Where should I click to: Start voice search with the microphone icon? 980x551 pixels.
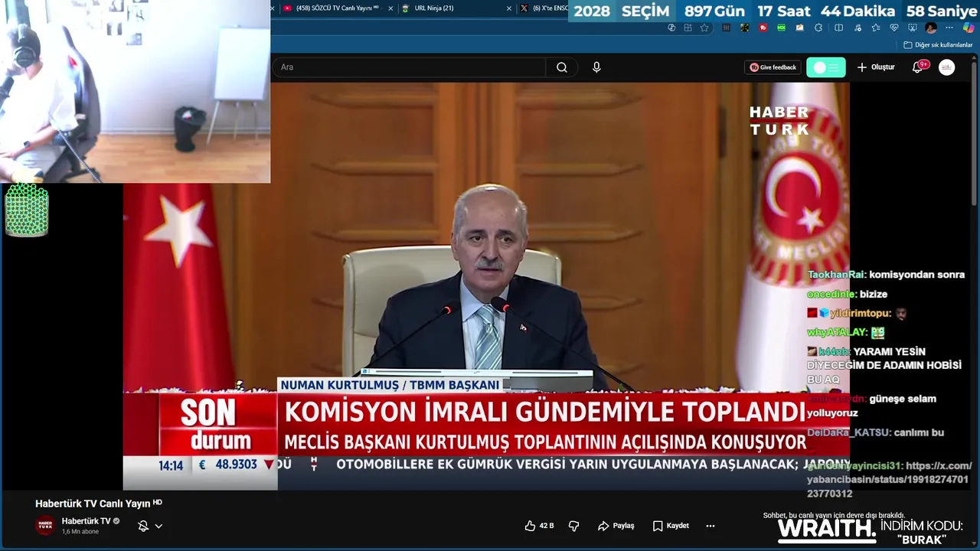click(x=596, y=67)
